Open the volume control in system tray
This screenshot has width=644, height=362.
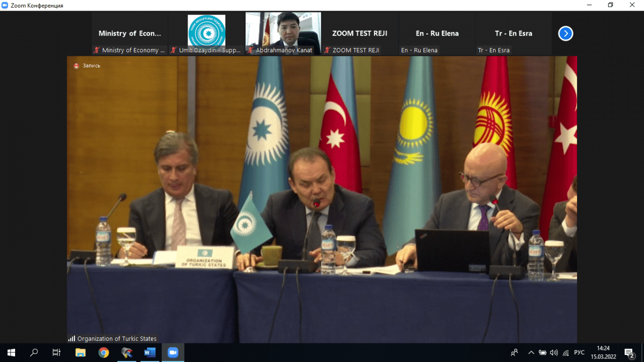click(554, 352)
